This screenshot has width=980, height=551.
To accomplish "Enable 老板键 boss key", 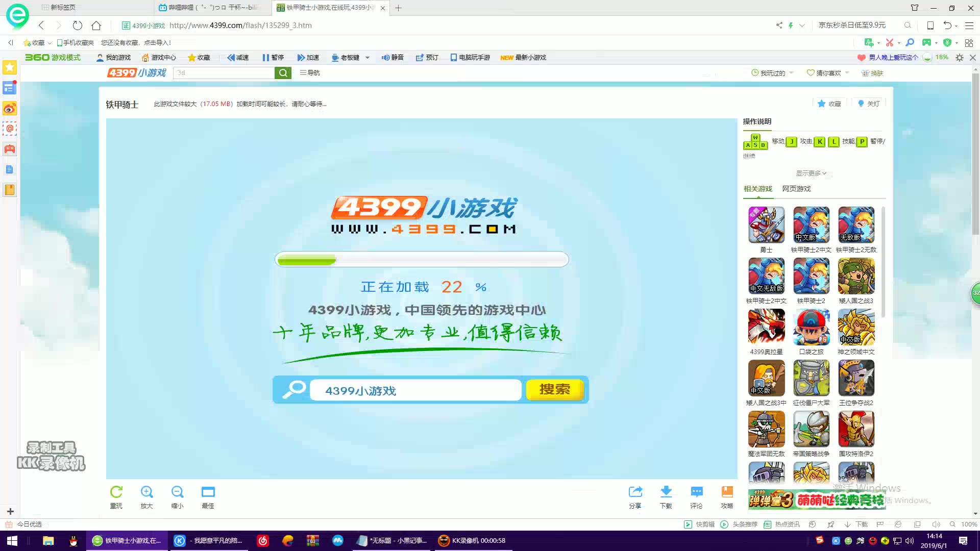I will click(345, 58).
